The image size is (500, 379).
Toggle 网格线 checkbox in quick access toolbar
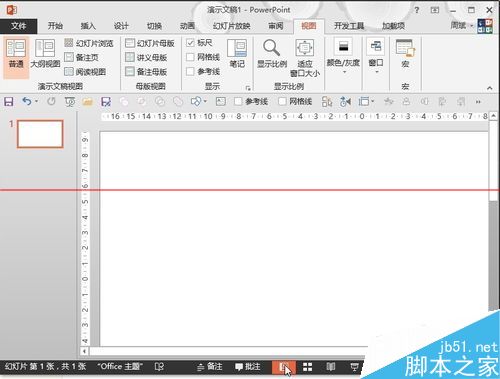282,101
